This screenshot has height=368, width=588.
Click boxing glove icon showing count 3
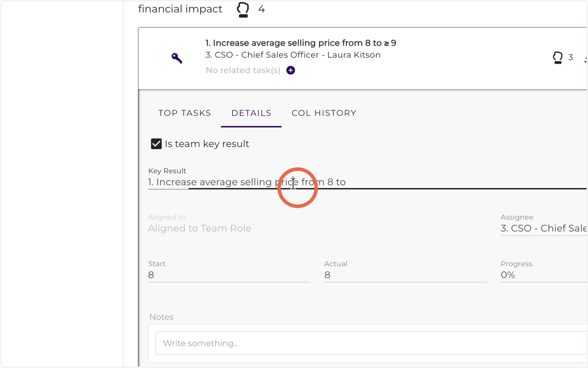(x=558, y=57)
